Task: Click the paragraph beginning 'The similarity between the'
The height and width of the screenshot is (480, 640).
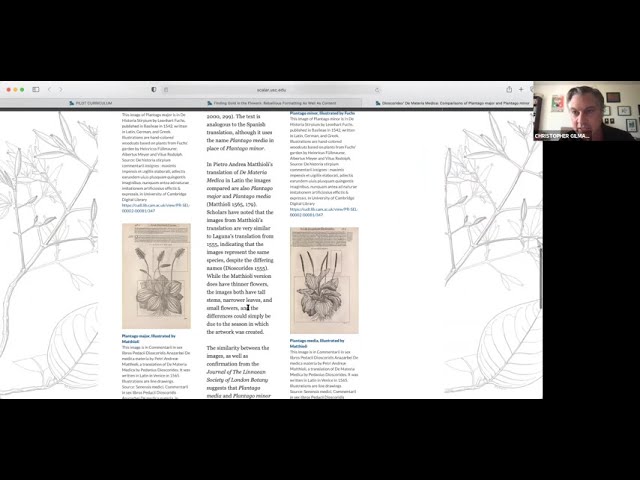Action: 240,372
